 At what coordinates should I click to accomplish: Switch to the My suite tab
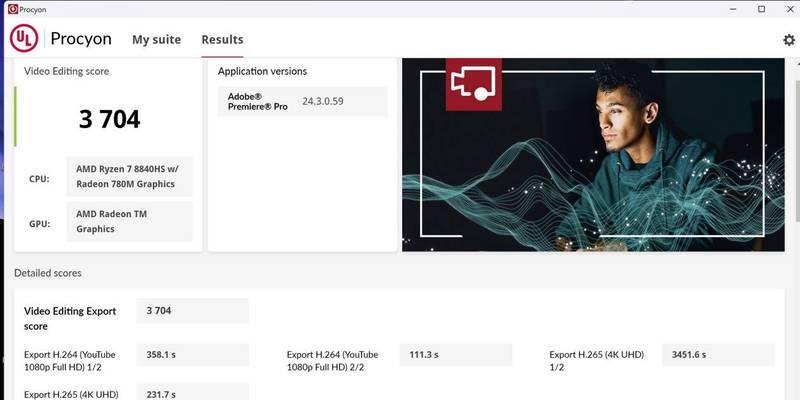(156, 39)
